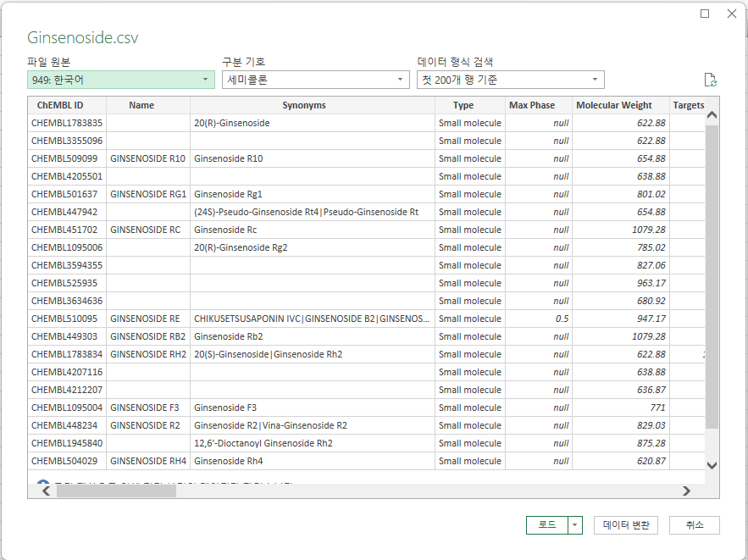Screen dimensions: 748x560
Task: Click molecular weight value 636.87
Action: pyautogui.click(x=621, y=391)
